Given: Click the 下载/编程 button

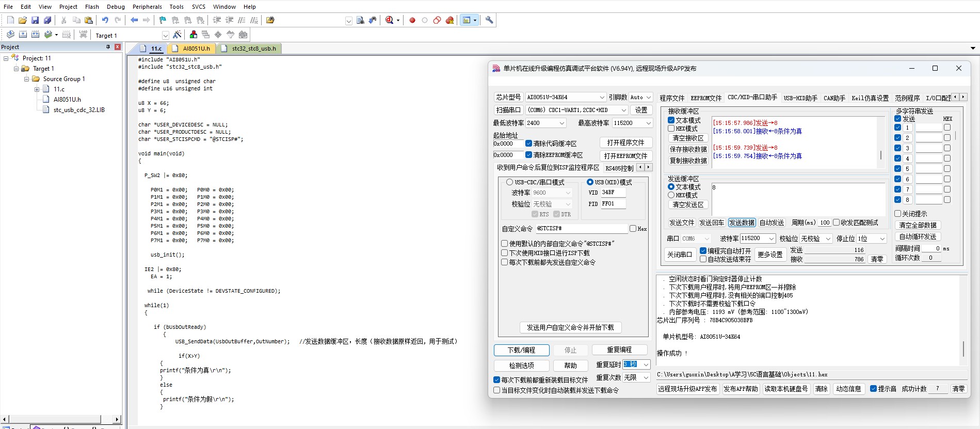Looking at the screenshot, I should tap(521, 350).
